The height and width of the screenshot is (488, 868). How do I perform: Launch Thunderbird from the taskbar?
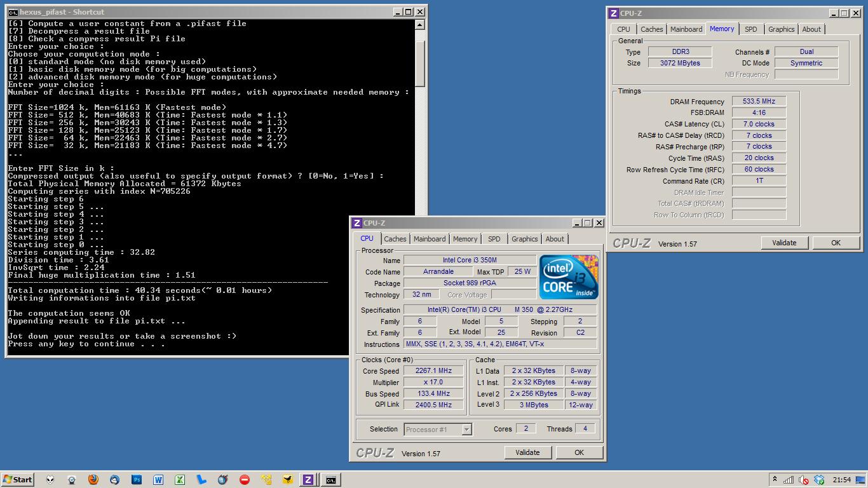point(115,480)
